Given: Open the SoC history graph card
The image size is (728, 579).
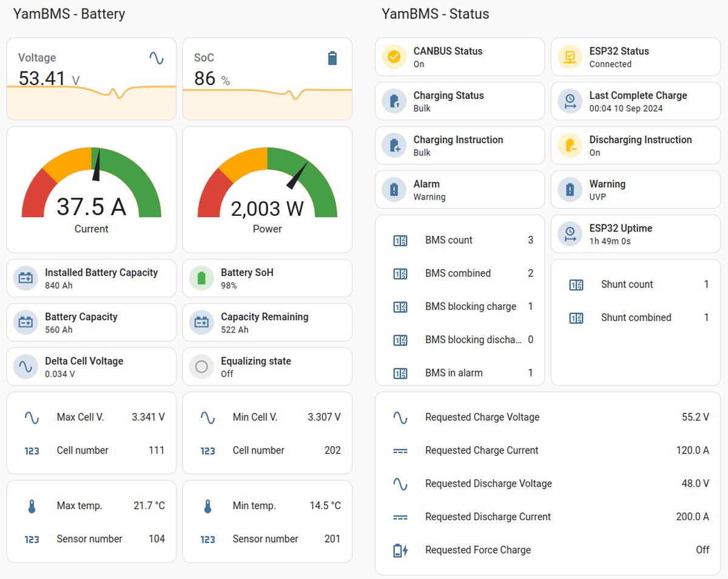Looking at the screenshot, I should coord(268,79).
